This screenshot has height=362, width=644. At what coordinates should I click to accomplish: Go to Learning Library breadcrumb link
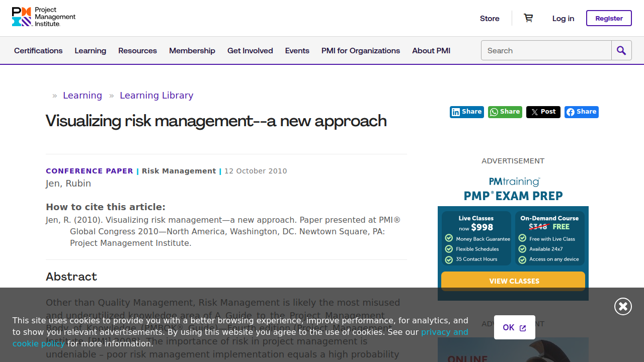point(156,96)
